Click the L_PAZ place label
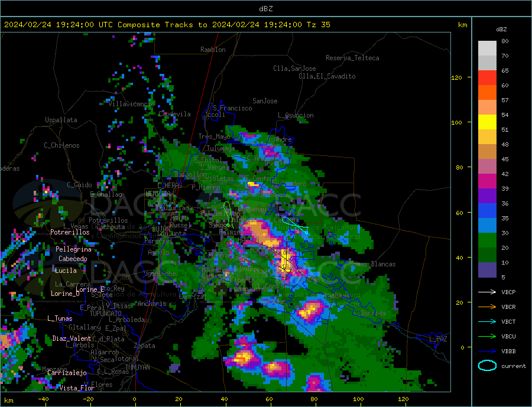The width and height of the screenshot is (532, 407). point(438,339)
